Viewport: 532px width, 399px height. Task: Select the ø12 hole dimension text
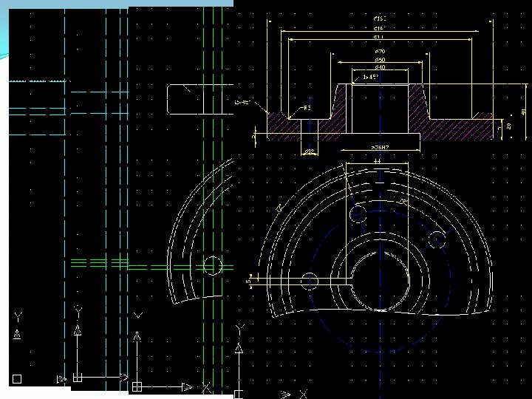pos(310,151)
